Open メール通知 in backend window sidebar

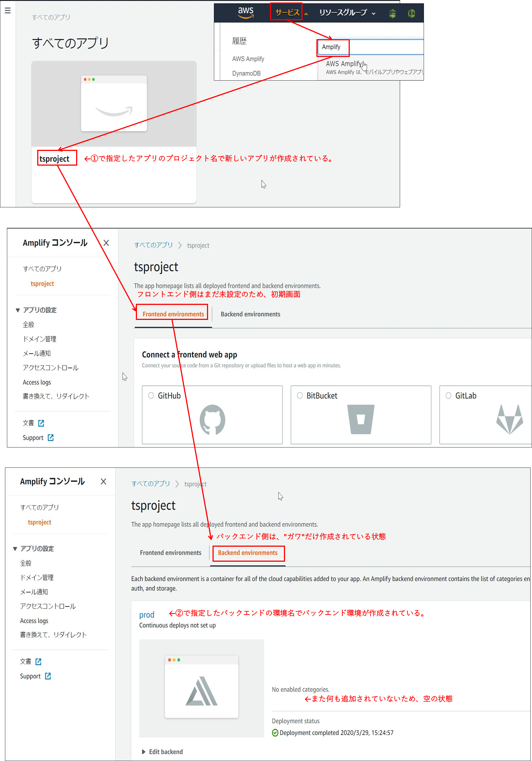pyautogui.click(x=34, y=592)
